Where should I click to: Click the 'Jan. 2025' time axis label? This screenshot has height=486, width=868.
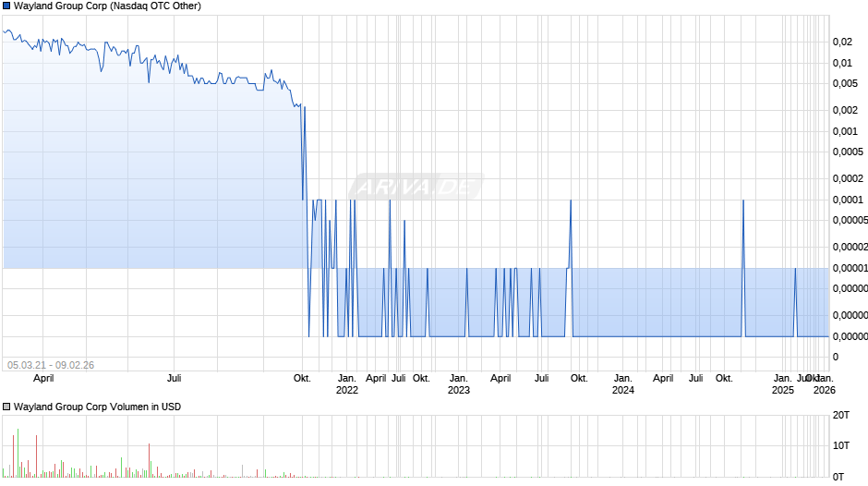click(x=783, y=384)
